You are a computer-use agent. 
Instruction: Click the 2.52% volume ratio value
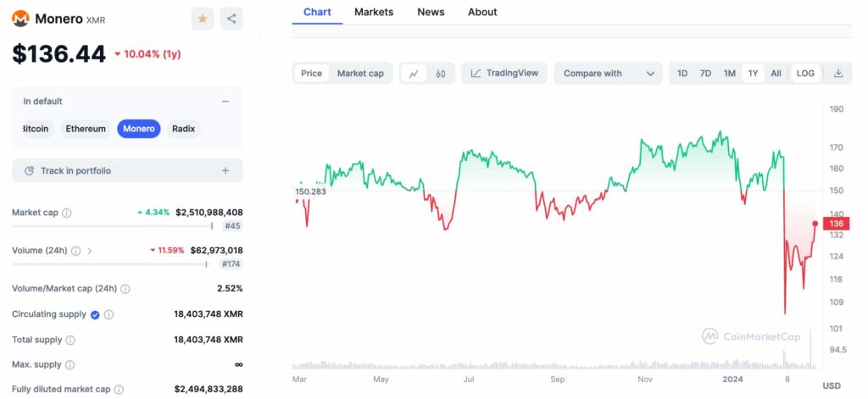(x=230, y=288)
